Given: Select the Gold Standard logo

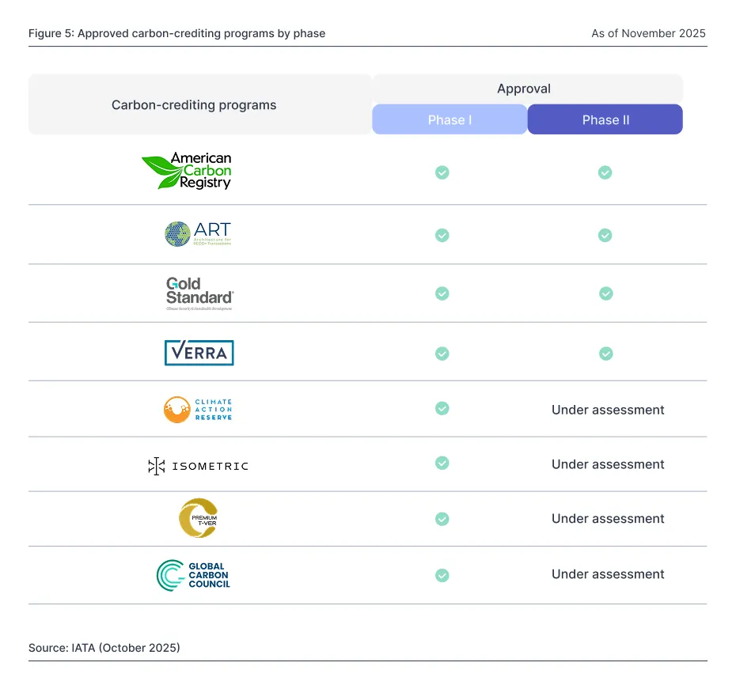Looking at the screenshot, I should click(x=199, y=293).
